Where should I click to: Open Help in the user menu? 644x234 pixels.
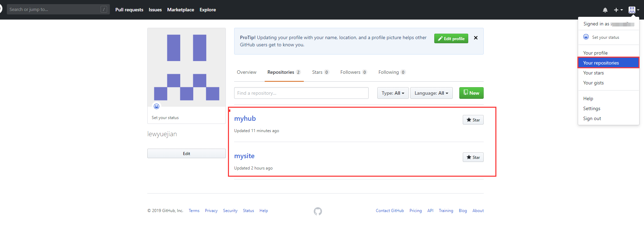(608, 98)
